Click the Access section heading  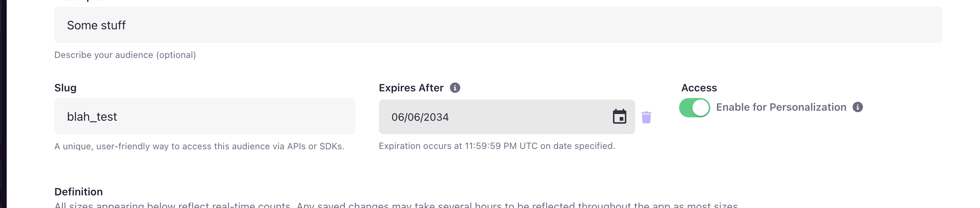[699, 88]
